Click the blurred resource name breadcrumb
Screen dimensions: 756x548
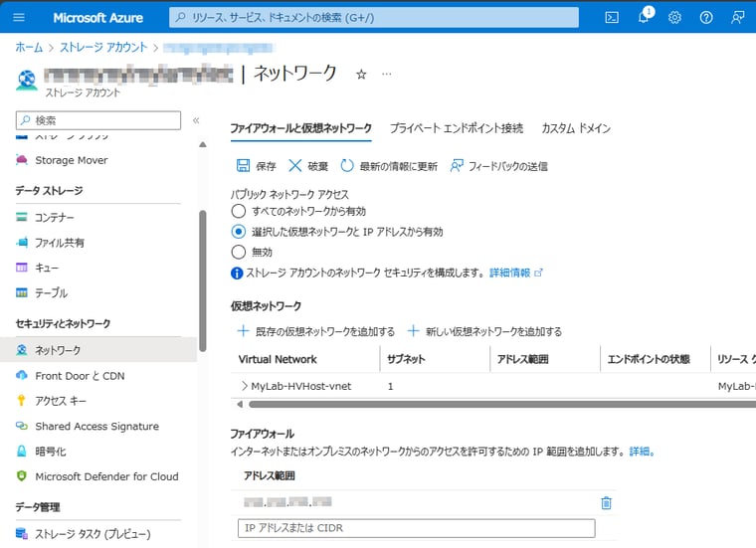219,47
